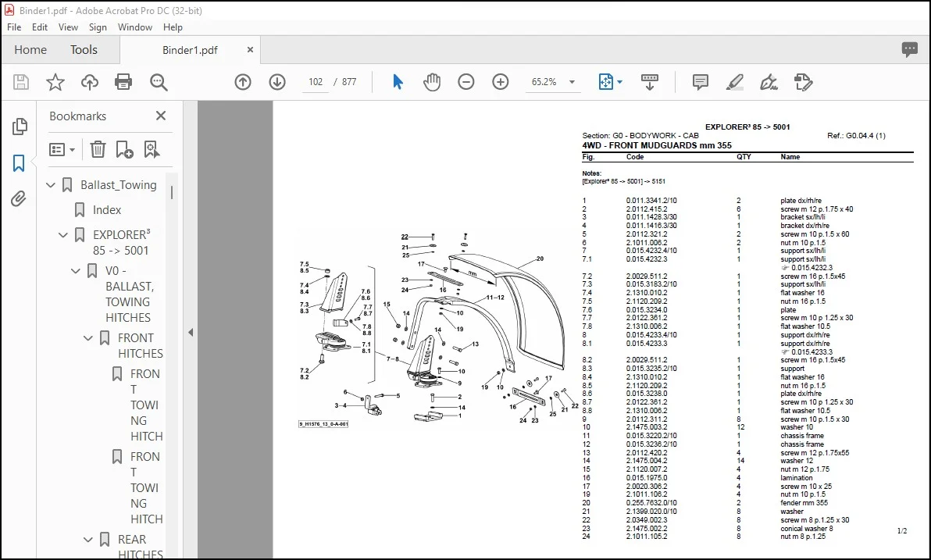Open the Index bookmark
Image resolution: width=931 pixels, height=560 pixels.
[107, 210]
